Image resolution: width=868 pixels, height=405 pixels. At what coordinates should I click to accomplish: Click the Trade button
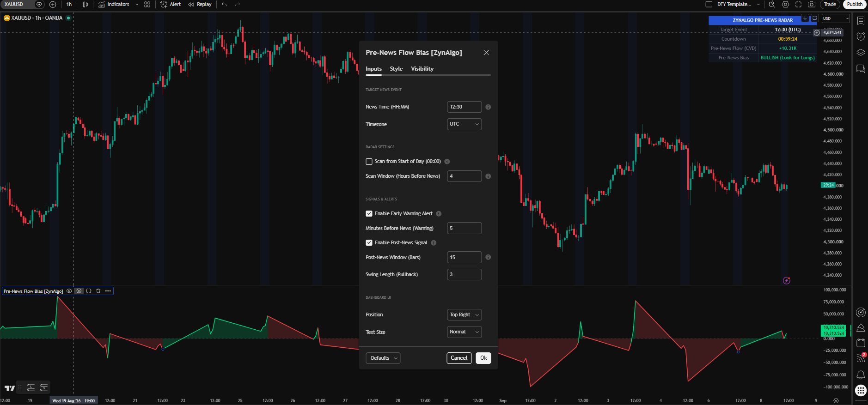(830, 5)
